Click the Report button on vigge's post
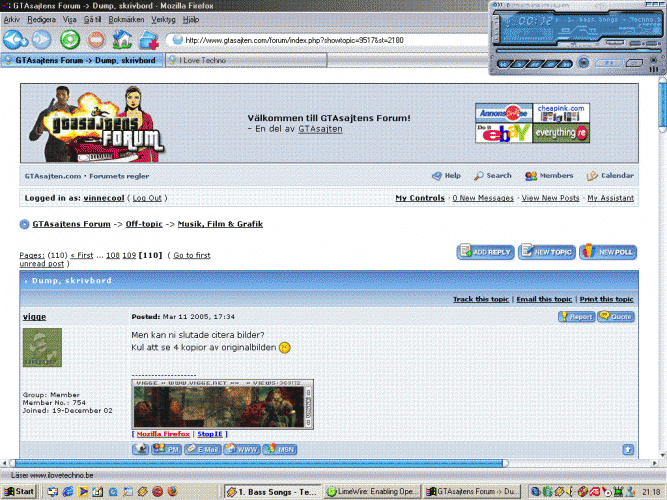Viewport: 667px width, 500px height. 576,317
